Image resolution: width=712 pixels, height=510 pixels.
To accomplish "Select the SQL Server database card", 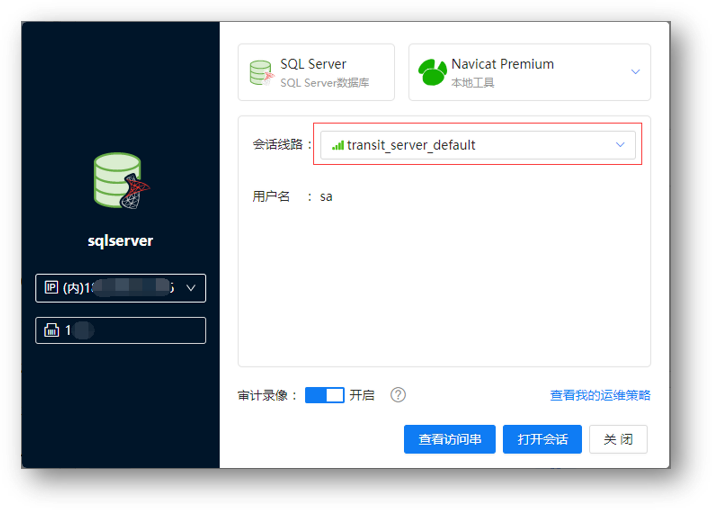I will (x=316, y=72).
